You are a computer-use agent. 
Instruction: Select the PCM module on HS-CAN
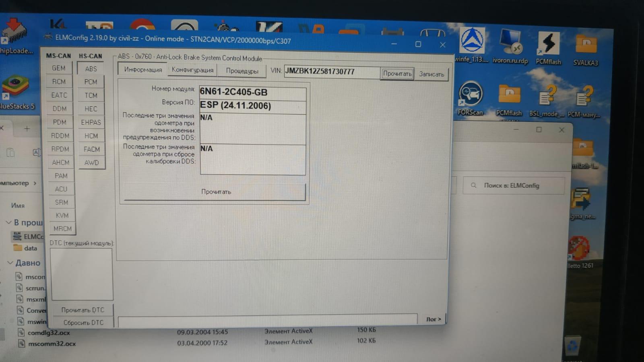pos(91,82)
